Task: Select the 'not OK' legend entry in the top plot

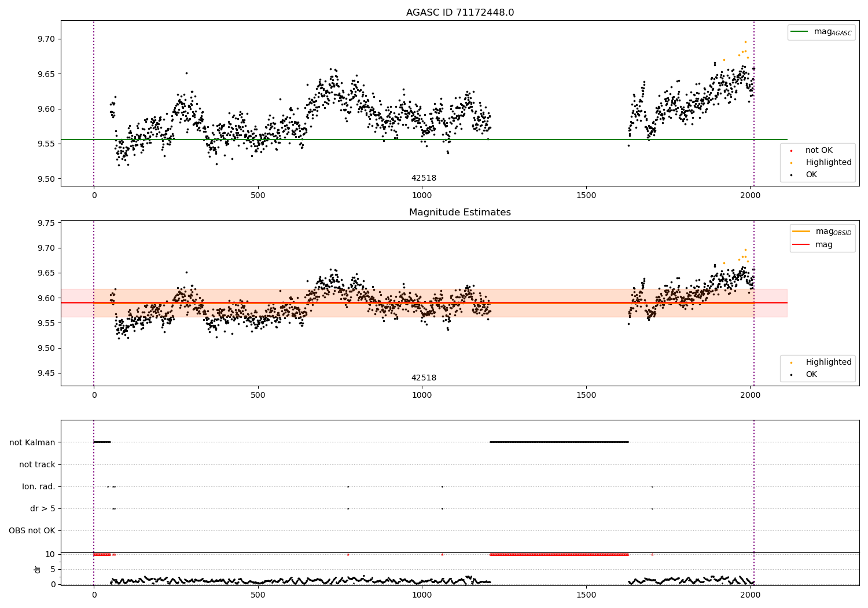Action: 819,150
